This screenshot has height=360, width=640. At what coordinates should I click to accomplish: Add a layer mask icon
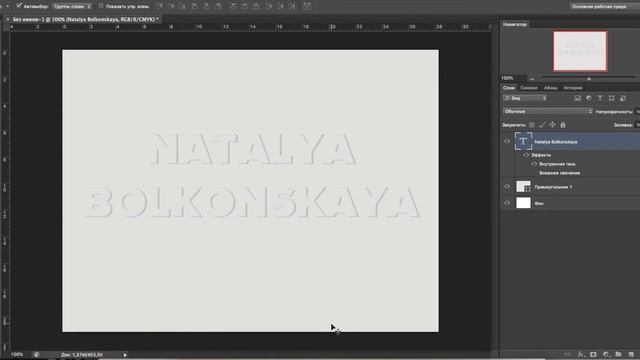click(x=593, y=354)
